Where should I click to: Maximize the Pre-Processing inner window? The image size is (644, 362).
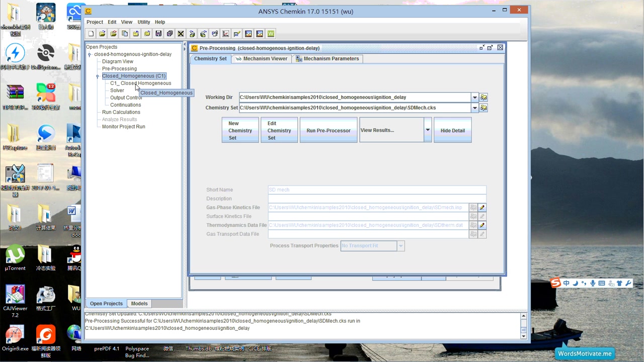coord(490,48)
